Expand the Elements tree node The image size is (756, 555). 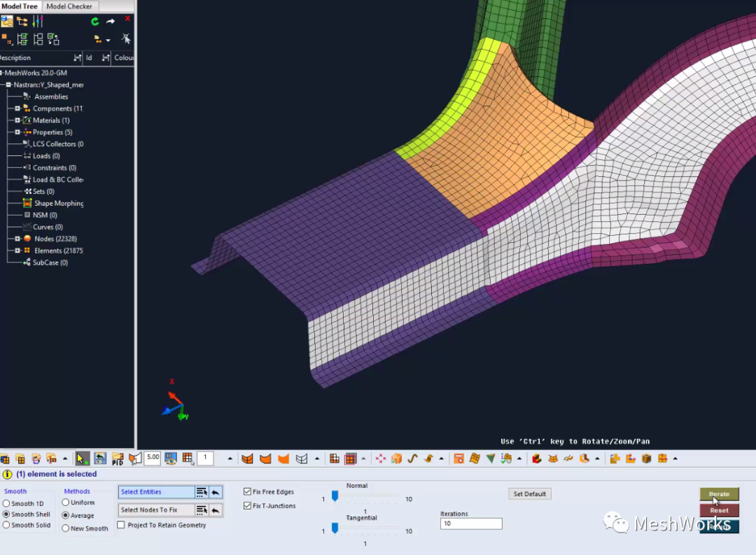(x=17, y=251)
